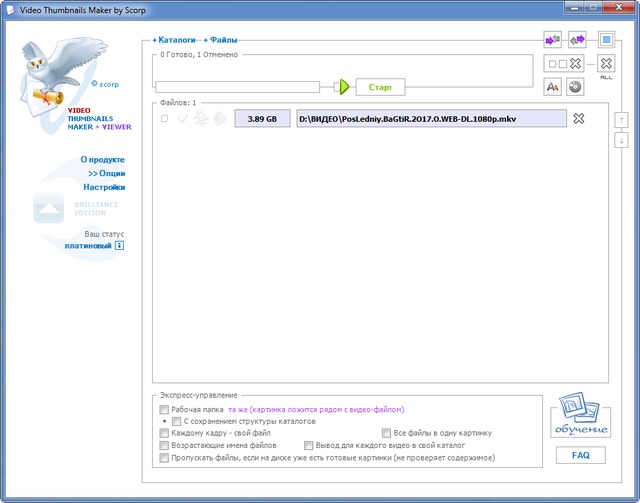This screenshot has width=640, height=503.
Task: Click the remove-checked-files icon with two squares
Action: 563,64
